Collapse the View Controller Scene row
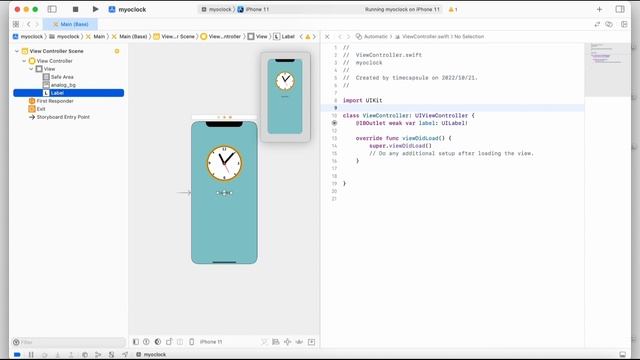 tap(17, 51)
